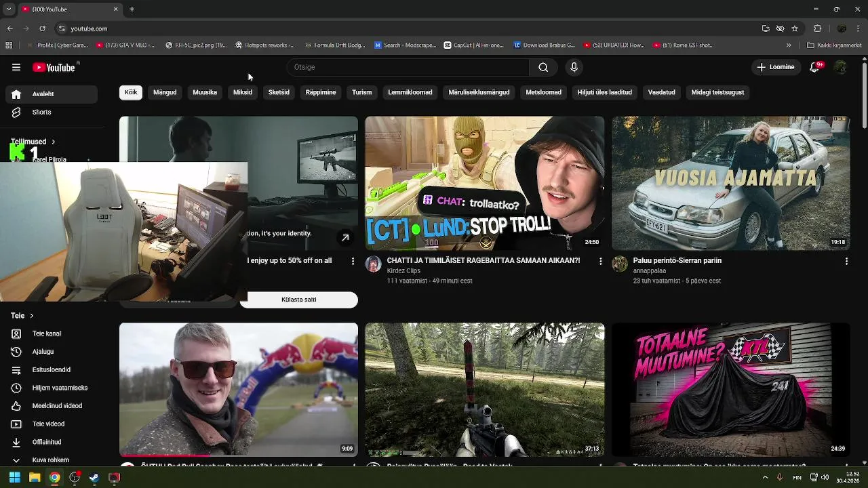Viewport: 868px width, 488px height.
Task: Filter feed by Sketšid chip
Action: (x=279, y=92)
